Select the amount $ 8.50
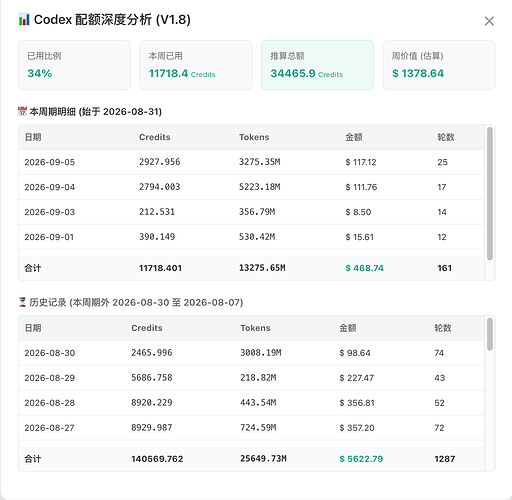The image size is (512, 500). click(x=358, y=212)
